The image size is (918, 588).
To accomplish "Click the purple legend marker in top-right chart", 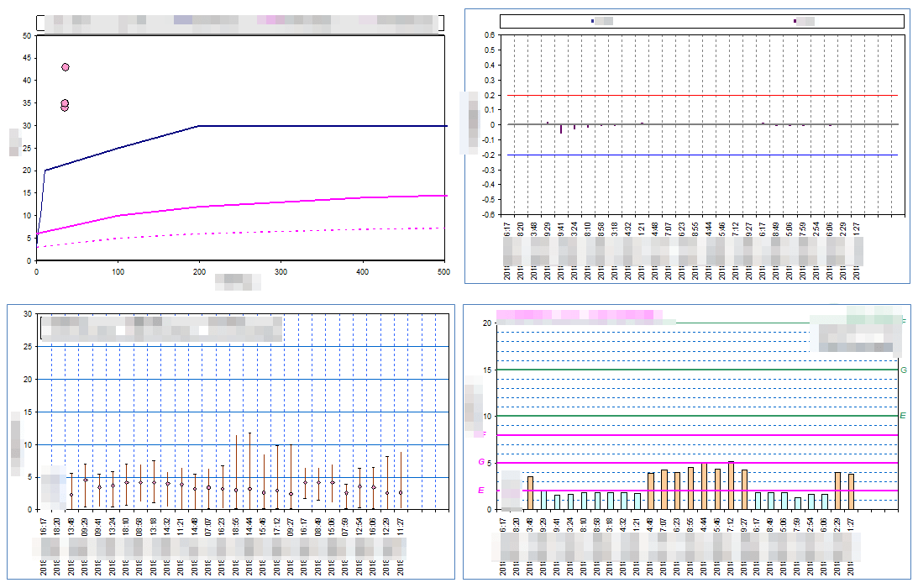I will tap(795, 21).
